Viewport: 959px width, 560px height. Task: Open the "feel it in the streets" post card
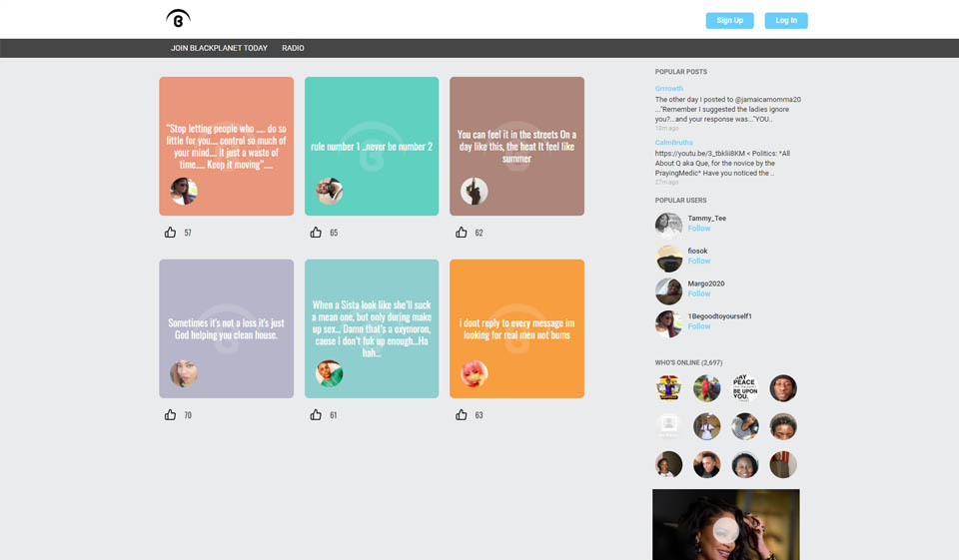516,146
